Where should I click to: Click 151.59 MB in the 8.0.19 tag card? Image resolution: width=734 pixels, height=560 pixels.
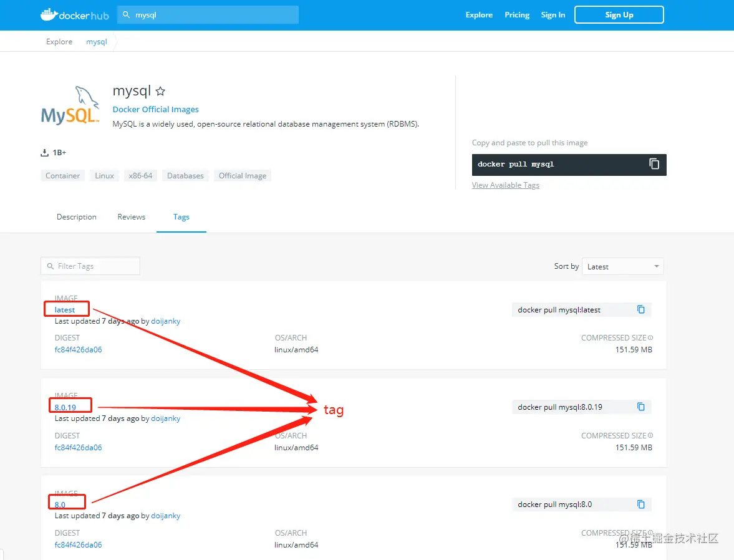(x=634, y=448)
